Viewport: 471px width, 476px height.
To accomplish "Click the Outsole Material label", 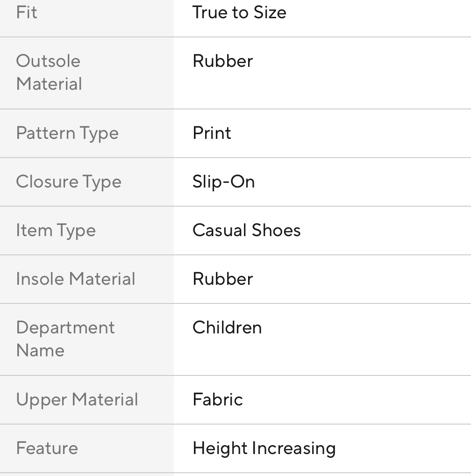I will [x=49, y=72].
